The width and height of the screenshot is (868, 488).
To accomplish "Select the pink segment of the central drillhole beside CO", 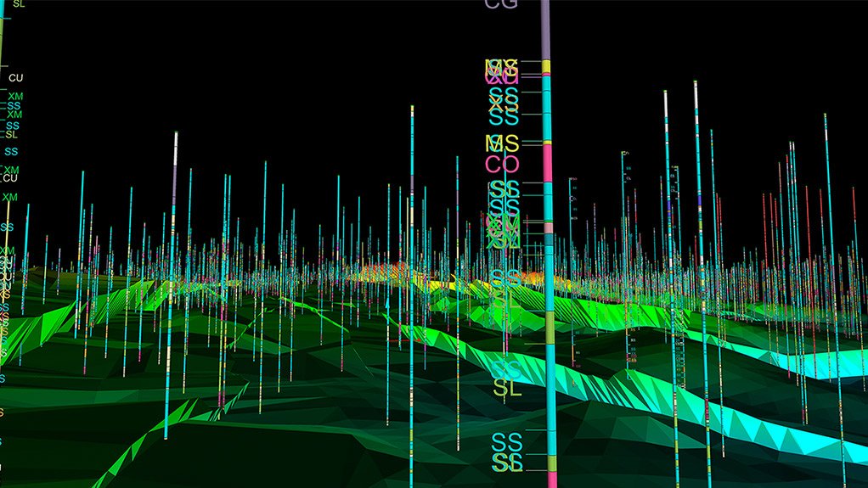I will [548, 162].
